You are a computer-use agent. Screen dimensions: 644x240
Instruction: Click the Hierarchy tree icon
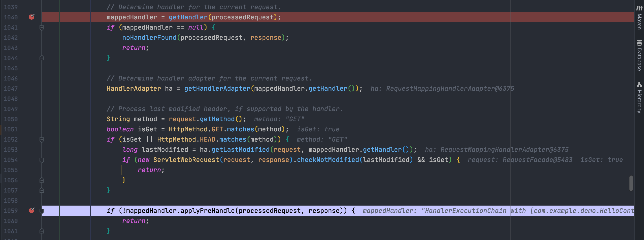pyautogui.click(x=639, y=85)
